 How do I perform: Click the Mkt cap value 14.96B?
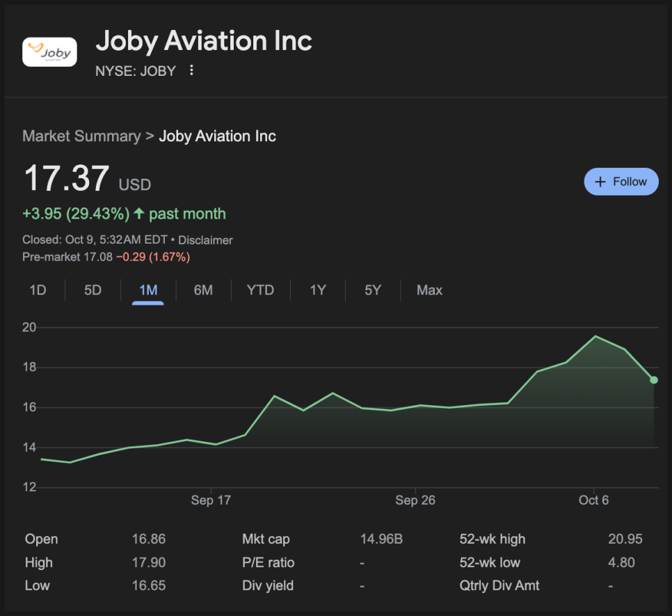point(381,539)
